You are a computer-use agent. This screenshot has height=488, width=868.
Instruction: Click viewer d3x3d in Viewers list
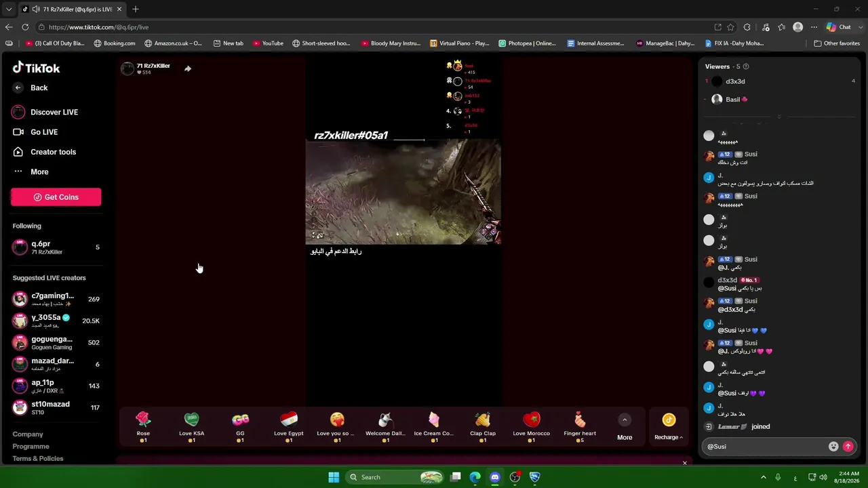780,81
